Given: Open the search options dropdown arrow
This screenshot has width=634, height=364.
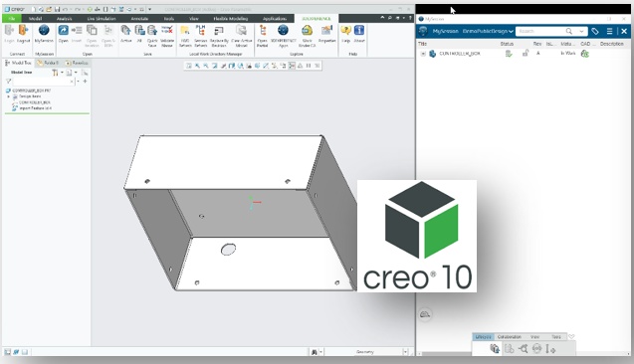Looking at the screenshot, I should pos(581,31).
